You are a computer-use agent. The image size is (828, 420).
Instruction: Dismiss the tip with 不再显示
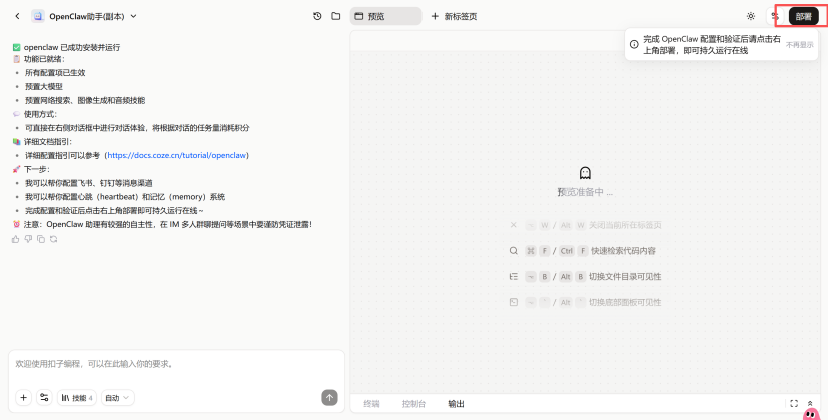pos(799,45)
